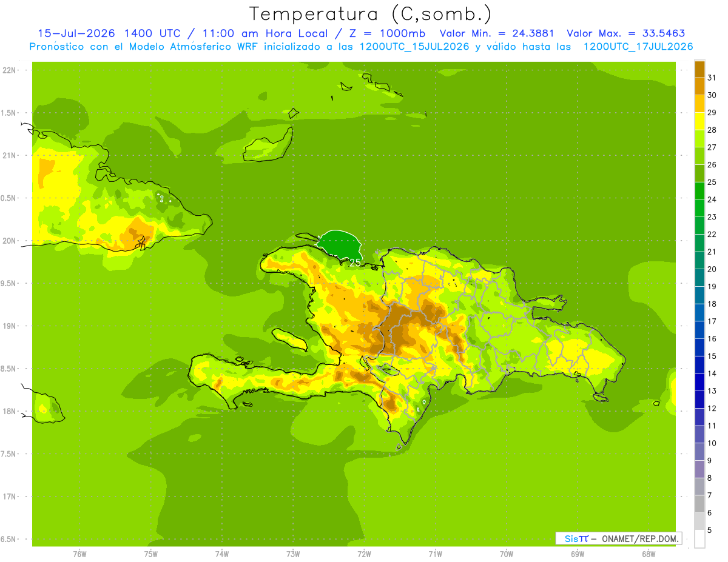Image resolution: width=728 pixels, height=562 pixels.
Task: Click latitude axis label "21N"
Action: tap(9, 155)
